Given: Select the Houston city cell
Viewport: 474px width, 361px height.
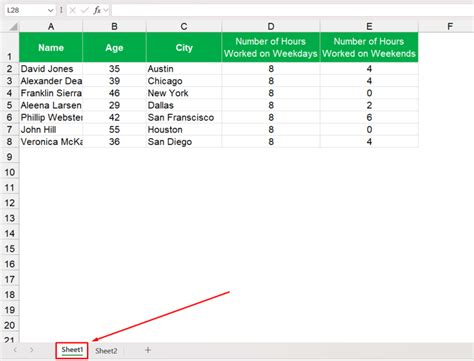Looking at the screenshot, I should (184, 130).
